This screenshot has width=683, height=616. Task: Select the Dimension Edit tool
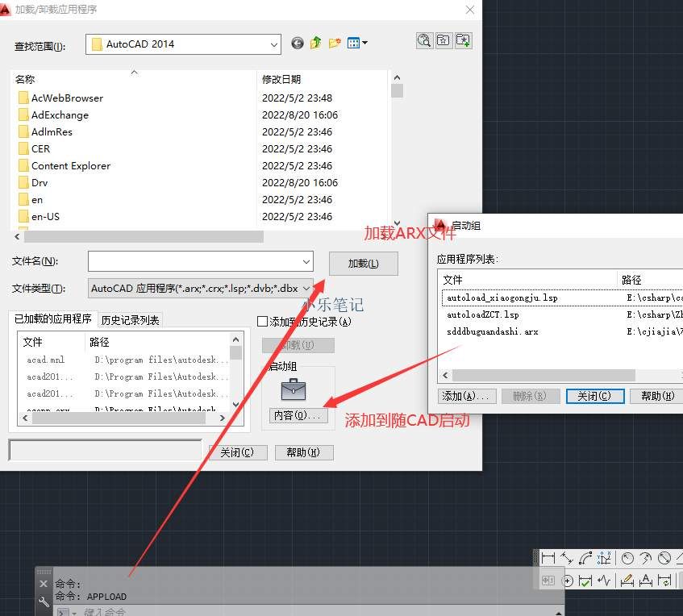pos(627,581)
